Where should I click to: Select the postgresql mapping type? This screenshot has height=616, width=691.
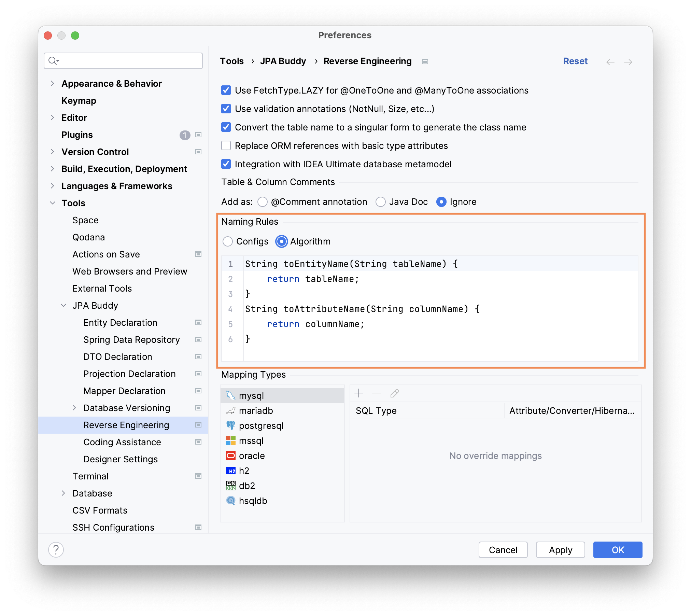click(x=261, y=426)
